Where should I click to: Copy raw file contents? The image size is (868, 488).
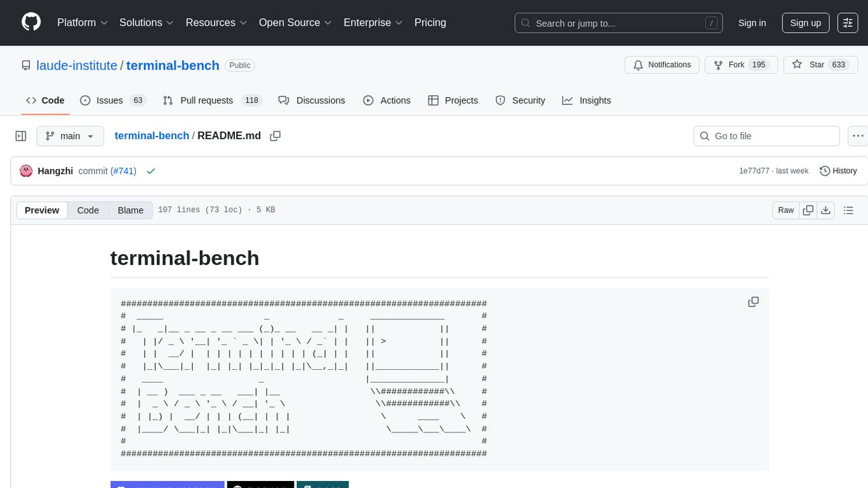tap(808, 210)
